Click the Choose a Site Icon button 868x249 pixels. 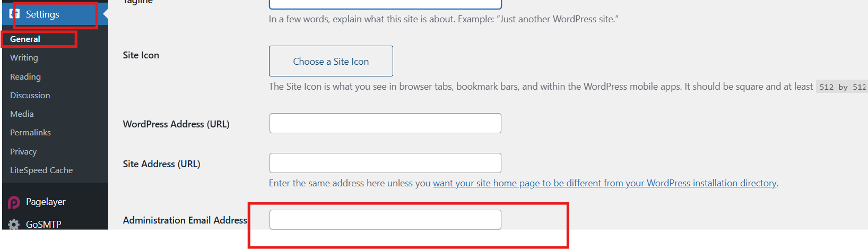click(x=331, y=61)
